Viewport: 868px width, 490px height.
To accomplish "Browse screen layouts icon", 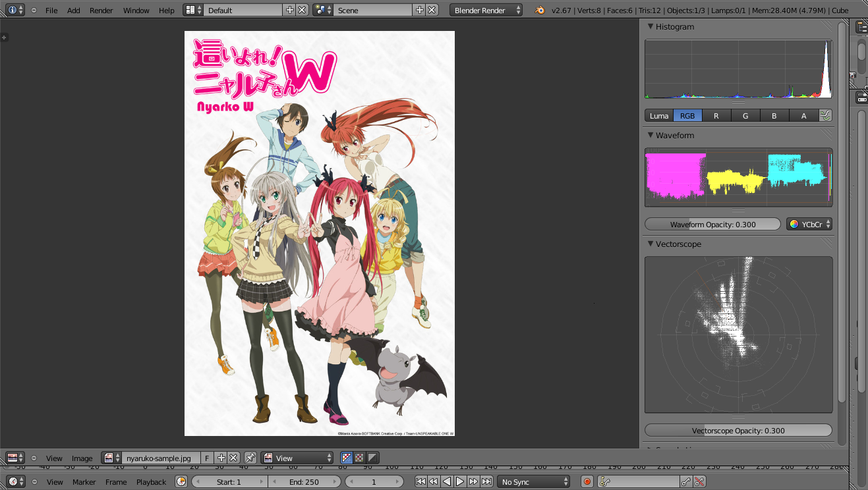I will click(193, 10).
